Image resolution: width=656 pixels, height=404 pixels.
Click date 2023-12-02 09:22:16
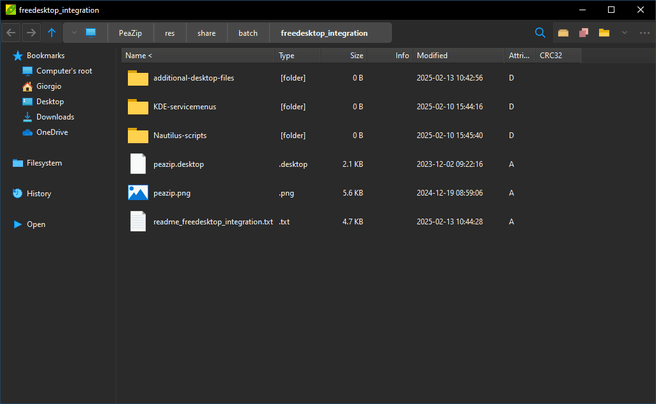[450, 164]
